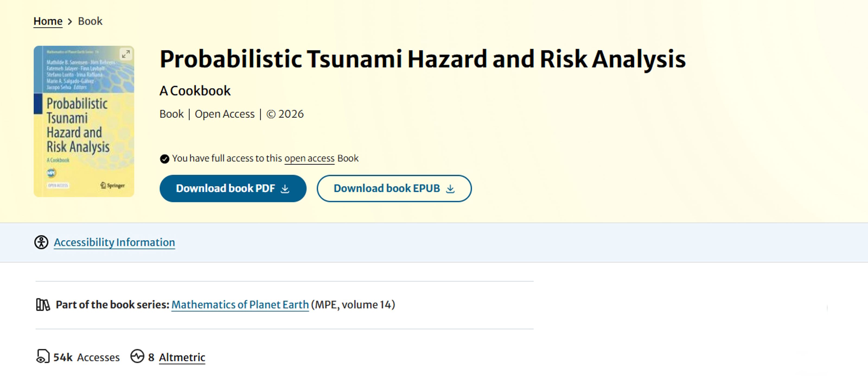Go to the Home breadcrumb link
Screen dimensions: 868x384
pos(48,21)
